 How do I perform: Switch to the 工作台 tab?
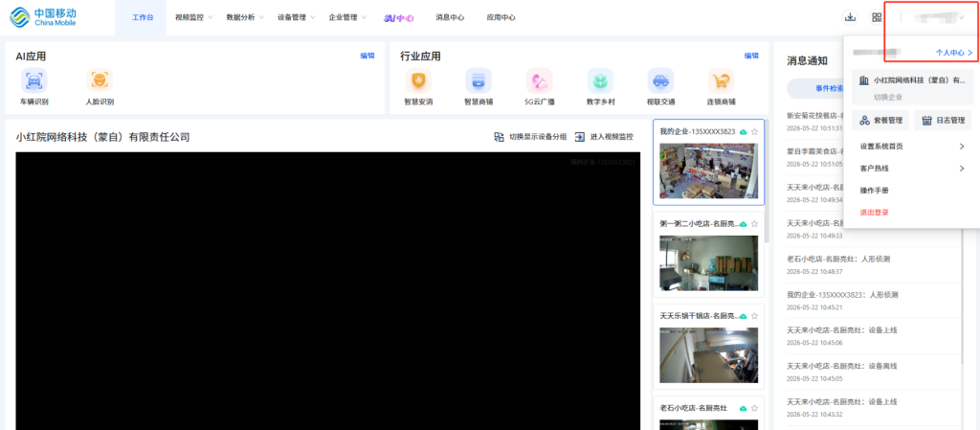click(143, 17)
